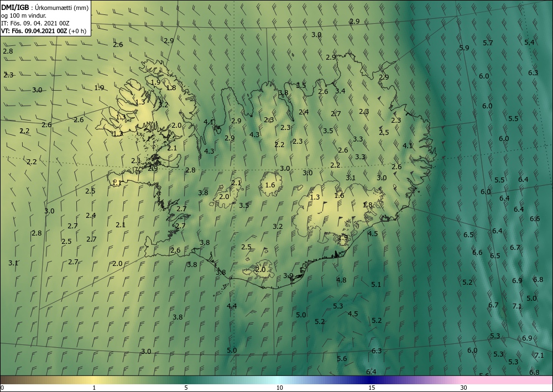Click the '15' label on color scale
The width and height of the screenshot is (553, 392).
pyautogui.click(x=372, y=388)
